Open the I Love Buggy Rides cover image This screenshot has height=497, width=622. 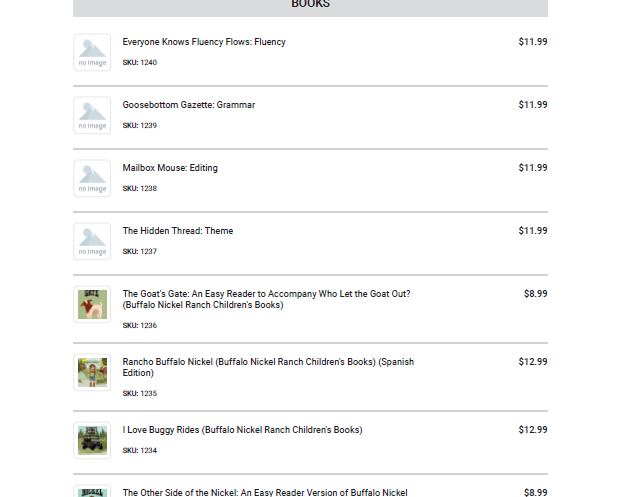tap(92, 440)
